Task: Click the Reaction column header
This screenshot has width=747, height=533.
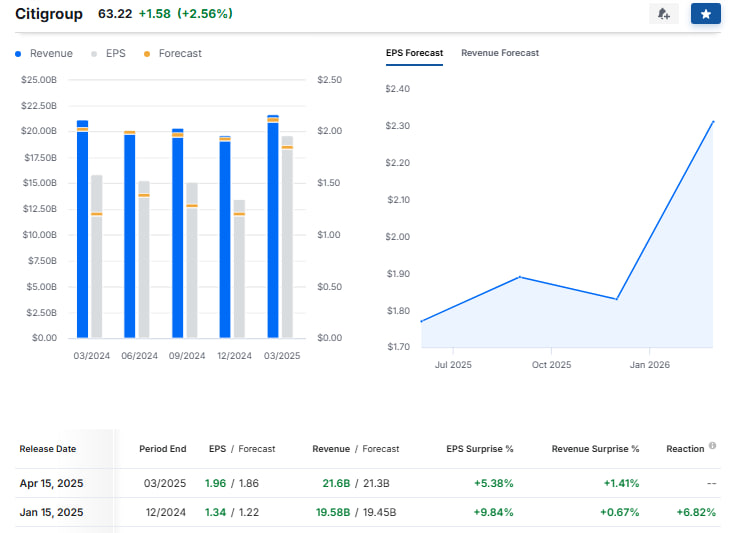Action: [685, 449]
